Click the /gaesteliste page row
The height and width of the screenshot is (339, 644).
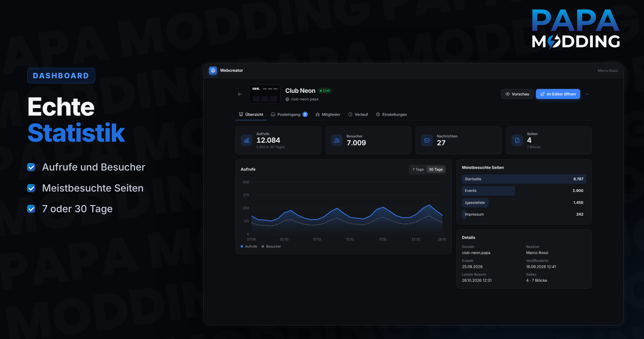point(524,203)
